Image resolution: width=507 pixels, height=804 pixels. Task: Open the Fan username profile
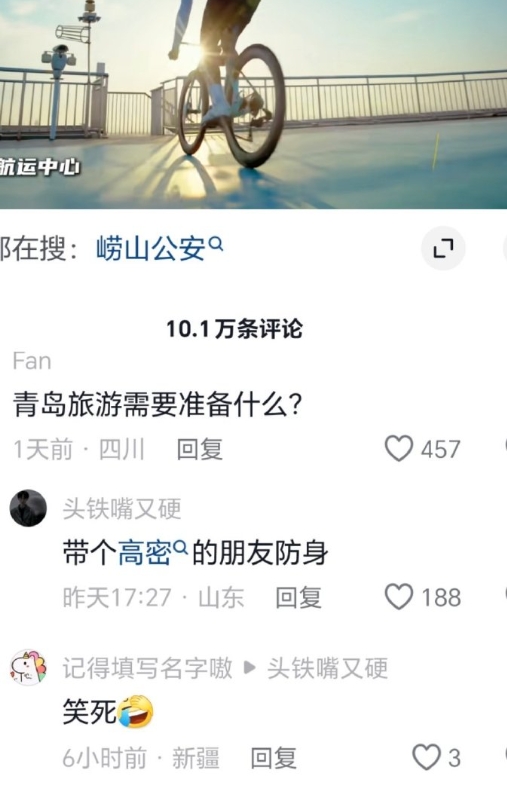pos(32,361)
